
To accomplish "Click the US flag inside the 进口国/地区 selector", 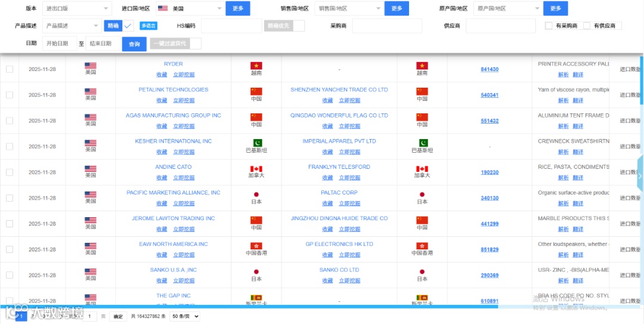I will 163,8.
